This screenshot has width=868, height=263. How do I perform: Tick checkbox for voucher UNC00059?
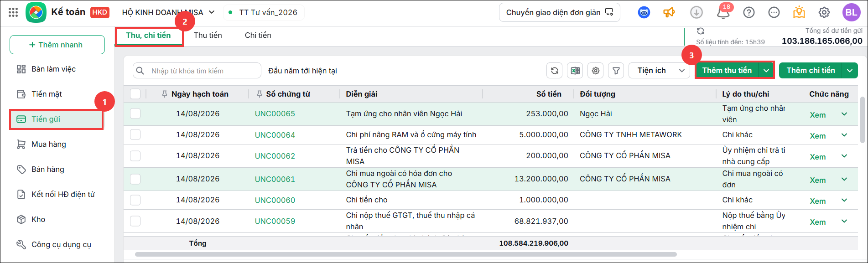135,221
